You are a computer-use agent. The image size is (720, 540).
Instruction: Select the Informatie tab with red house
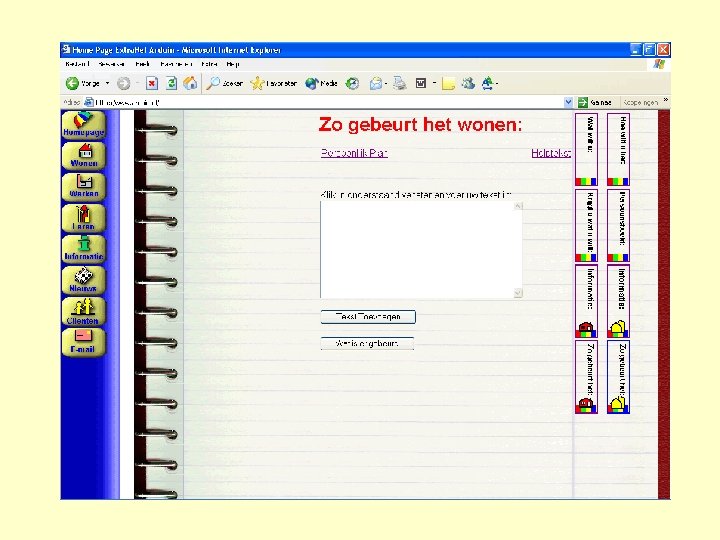[x=586, y=301]
